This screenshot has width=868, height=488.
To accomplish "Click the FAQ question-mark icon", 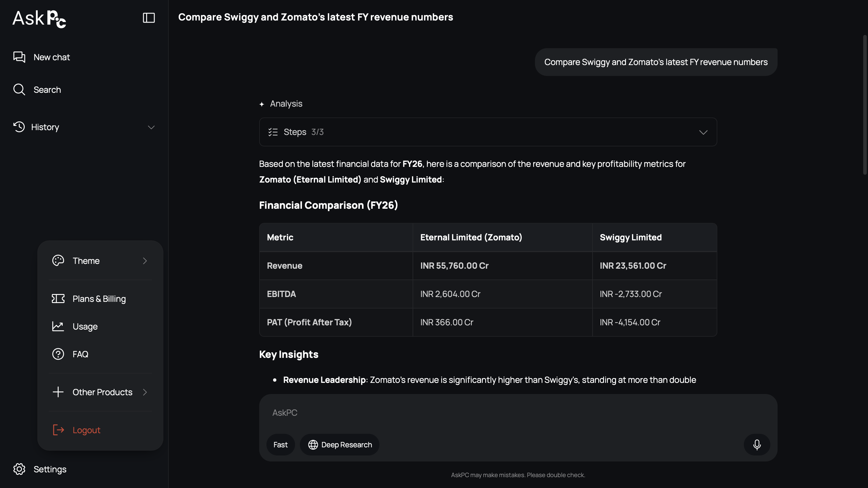I will (58, 354).
